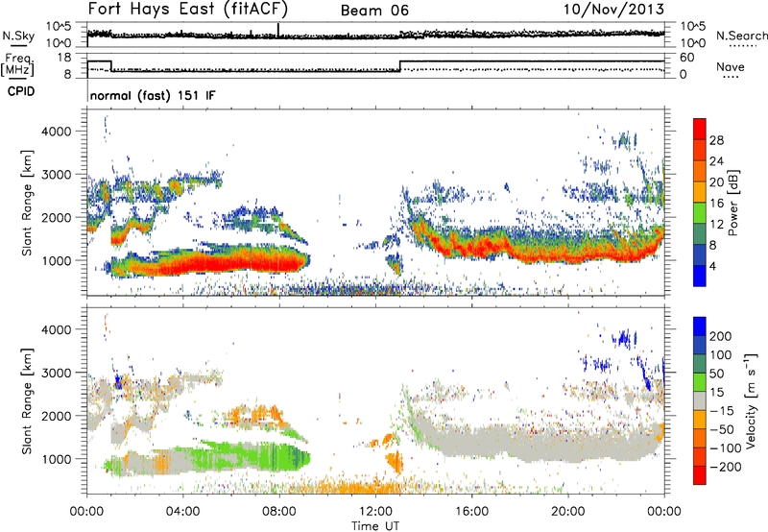Pick the red bottom segment of Velocity colorbar

[700, 475]
